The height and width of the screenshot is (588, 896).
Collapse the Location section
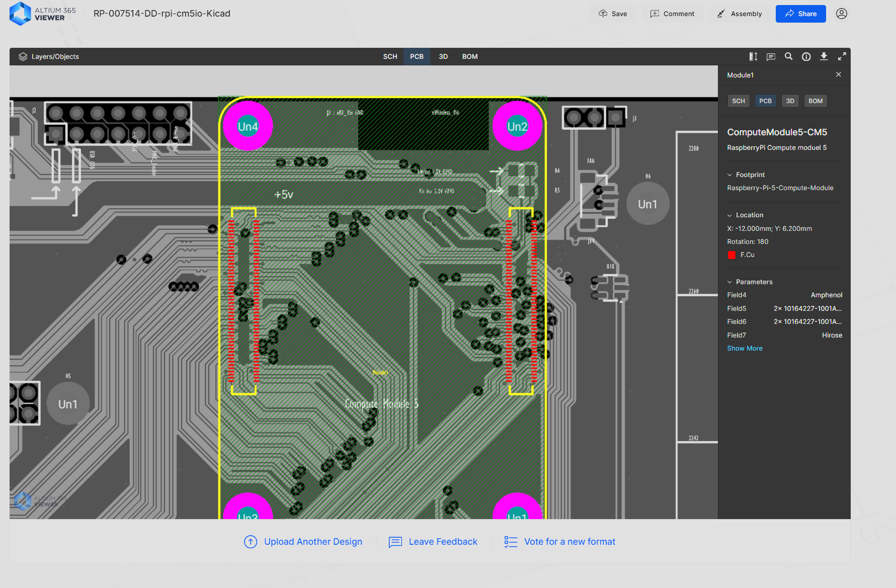(729, 215)
